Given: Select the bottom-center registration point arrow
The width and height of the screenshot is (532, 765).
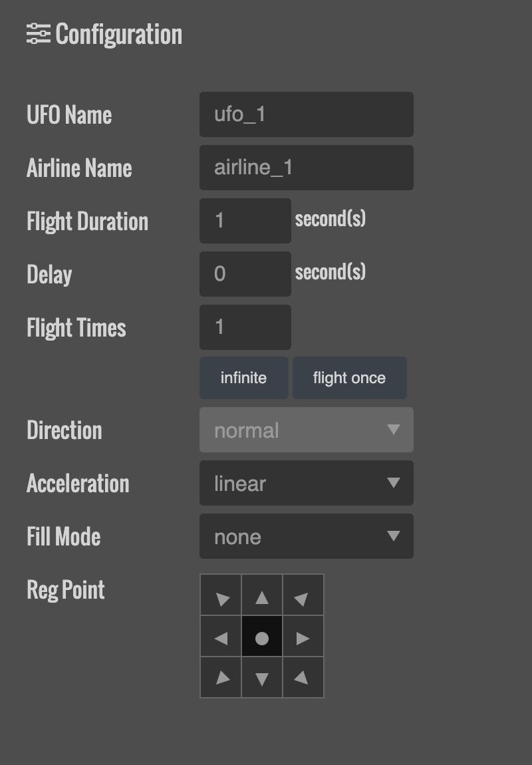Looking at the screenshot, I should coord(262,678).
